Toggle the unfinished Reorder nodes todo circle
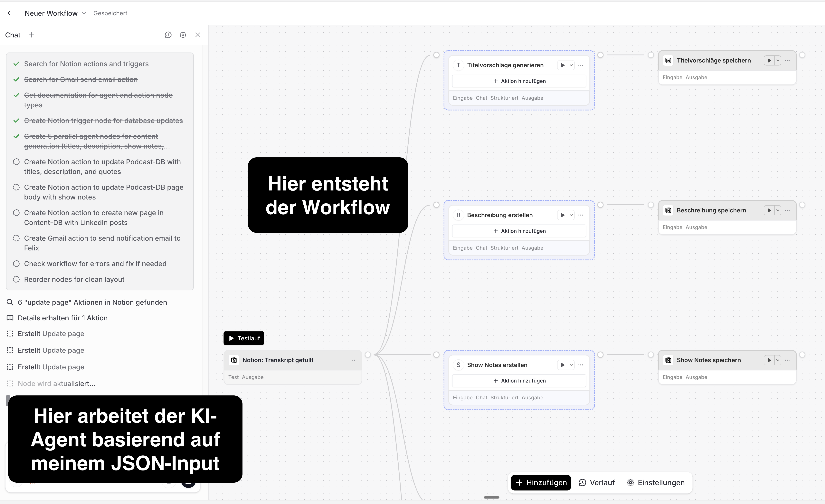This screenshot has width=825, height=504. coord(16,279)
